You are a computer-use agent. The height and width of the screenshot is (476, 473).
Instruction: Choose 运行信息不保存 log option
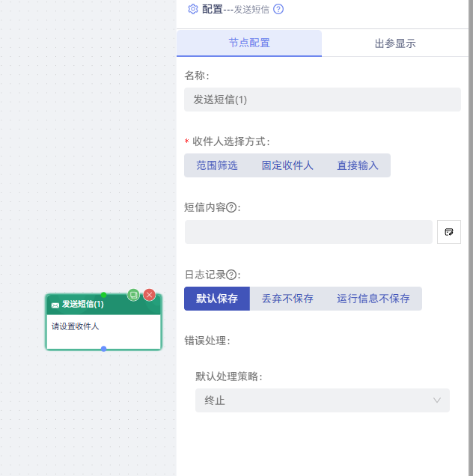[373, 299]
